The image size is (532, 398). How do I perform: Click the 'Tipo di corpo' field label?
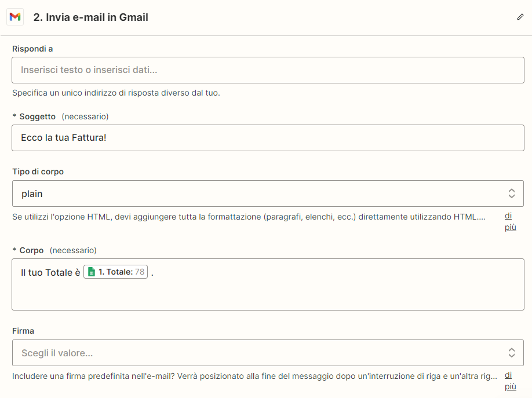(x=38, y=171)
